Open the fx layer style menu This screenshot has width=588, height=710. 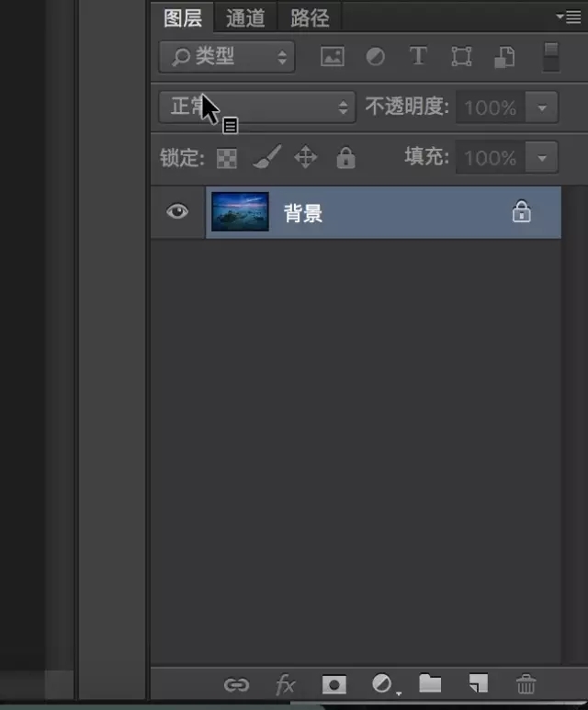(x=286, y=684)
